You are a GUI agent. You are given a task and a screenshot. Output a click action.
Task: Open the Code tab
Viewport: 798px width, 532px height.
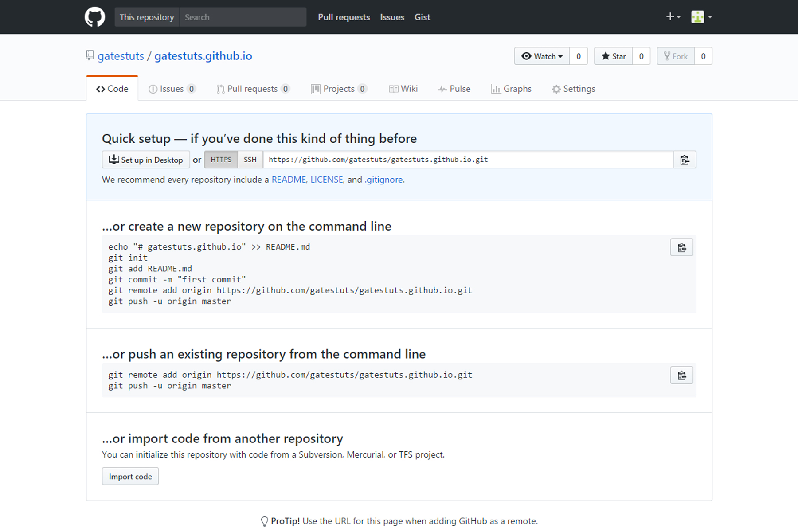[112, 89]
